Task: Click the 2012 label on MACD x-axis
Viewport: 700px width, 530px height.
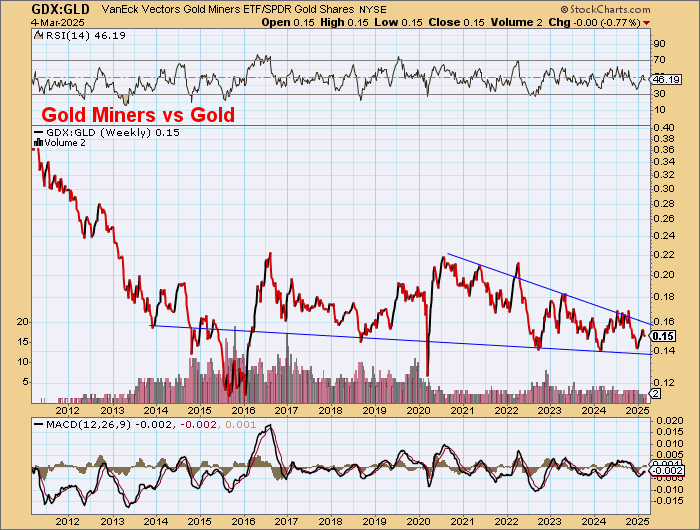Action: [x=68, y=521]
